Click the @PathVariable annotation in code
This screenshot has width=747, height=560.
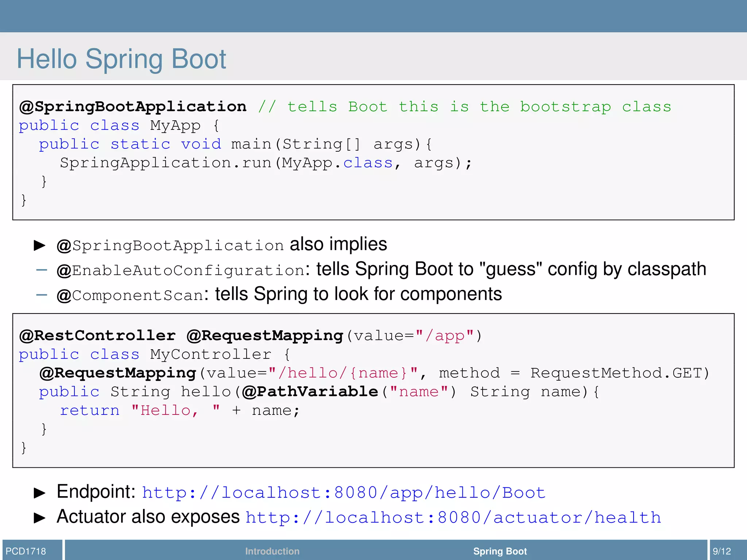(x=310, y=392)
